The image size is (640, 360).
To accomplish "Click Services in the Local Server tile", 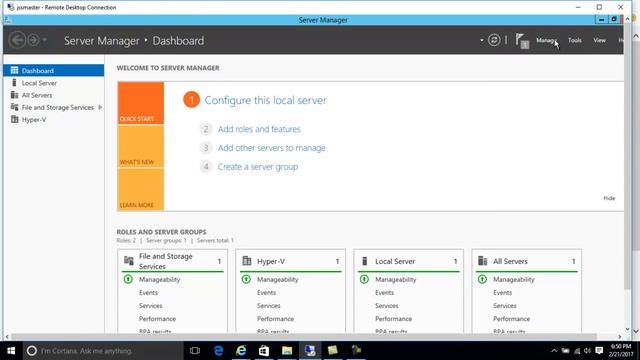I will [387, 306].
